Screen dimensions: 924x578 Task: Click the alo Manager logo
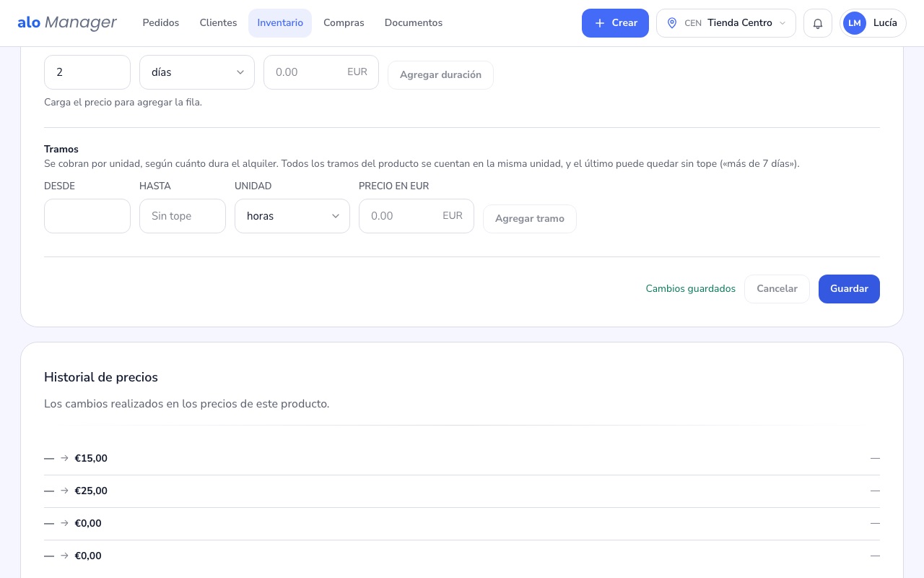[x=67, y=23]
